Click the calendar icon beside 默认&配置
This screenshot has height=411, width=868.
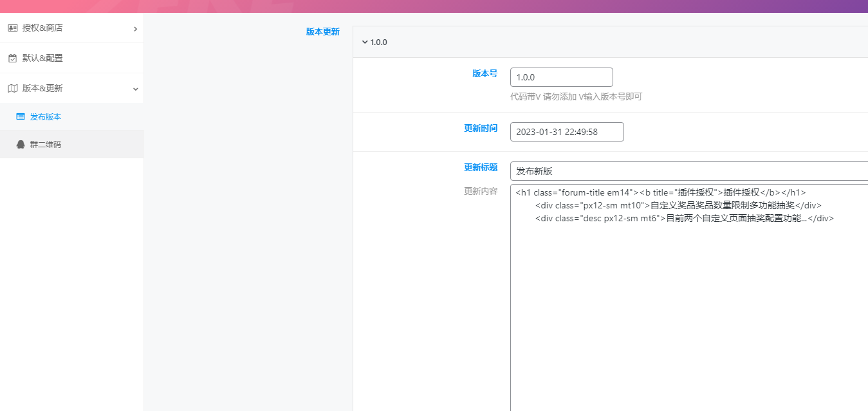pos(12,58)
